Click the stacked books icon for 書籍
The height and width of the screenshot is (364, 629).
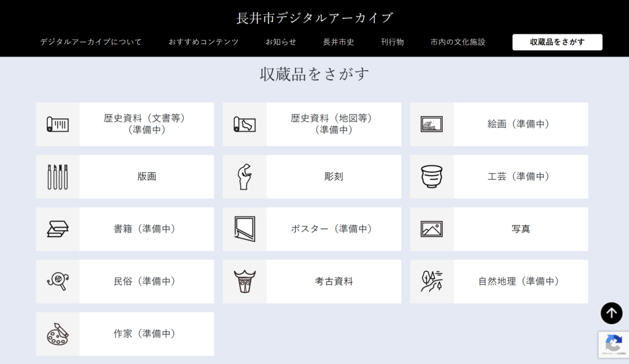[58, 229]
